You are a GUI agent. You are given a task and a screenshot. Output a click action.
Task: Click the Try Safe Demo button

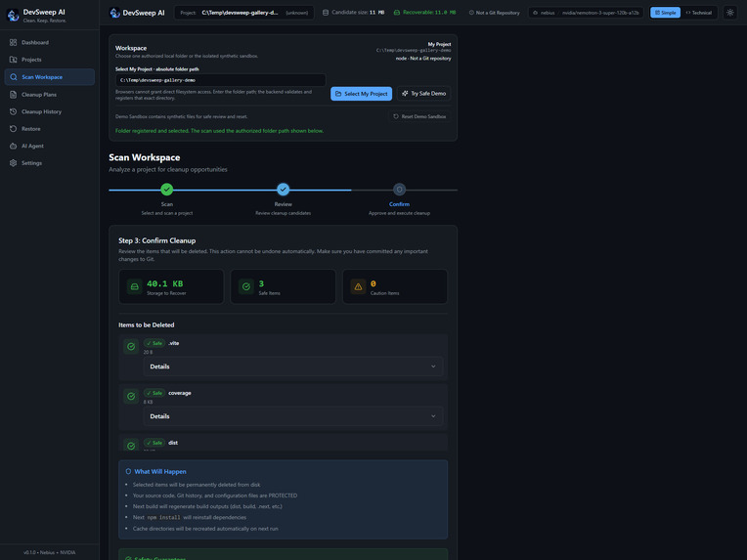click(x=423, y=94)
